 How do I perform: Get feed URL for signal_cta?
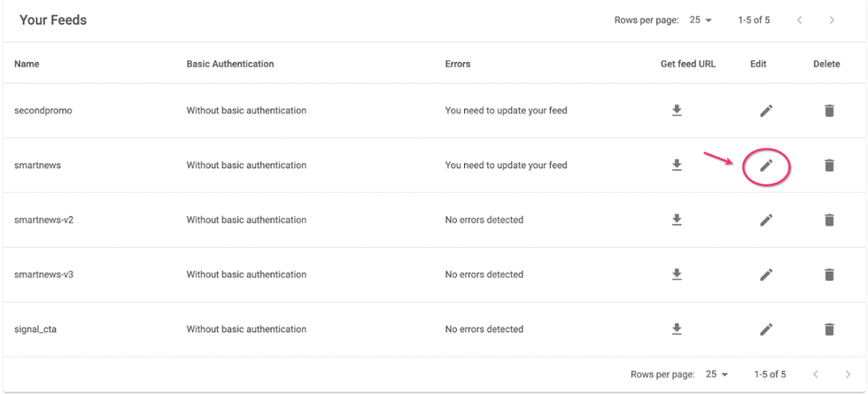(x=677, y=329)
